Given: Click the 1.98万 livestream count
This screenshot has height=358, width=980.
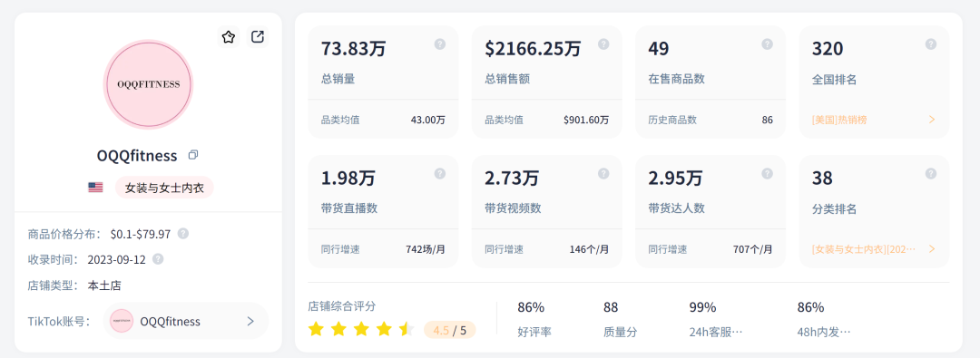Looking at the screenshot, I should click(348, 178).
